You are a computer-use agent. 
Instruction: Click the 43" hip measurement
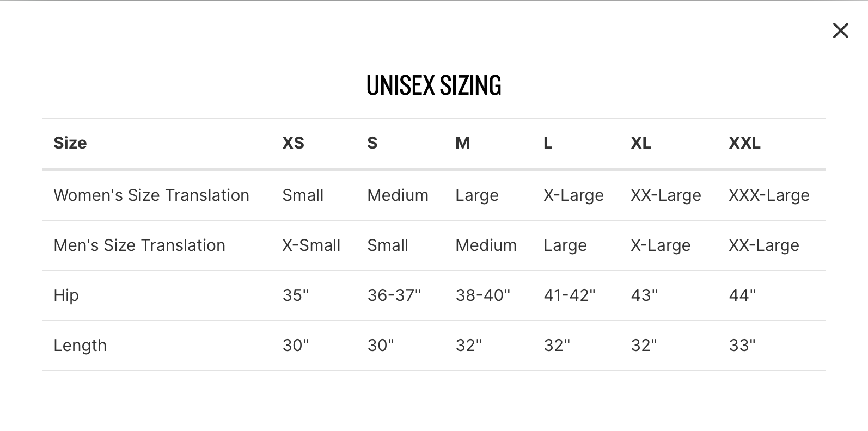(644, 295)
